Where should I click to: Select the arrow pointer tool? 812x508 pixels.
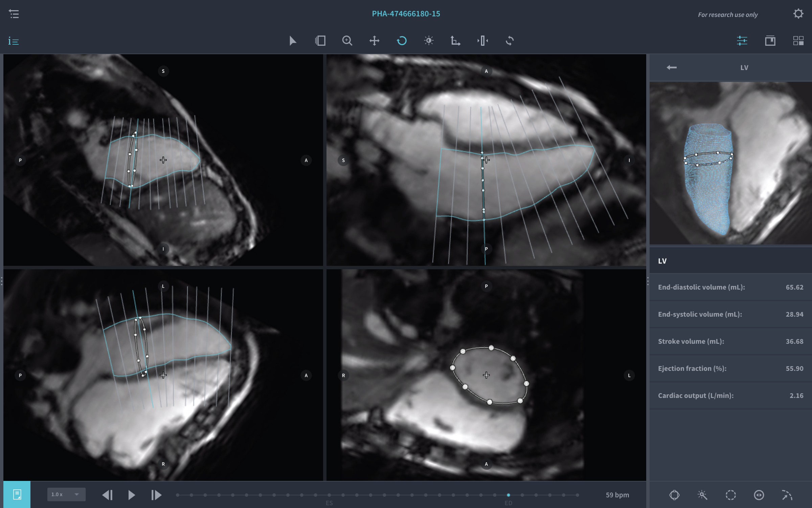coord(293,41)
